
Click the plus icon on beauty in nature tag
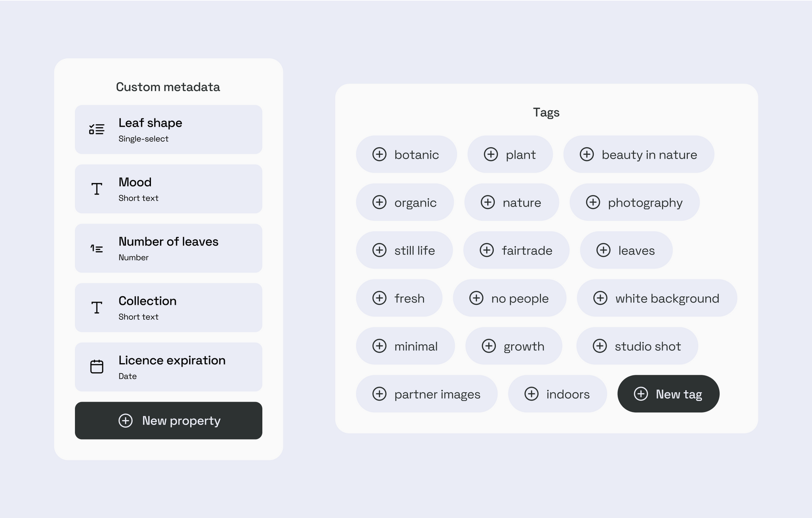click(x=587, y=154)
